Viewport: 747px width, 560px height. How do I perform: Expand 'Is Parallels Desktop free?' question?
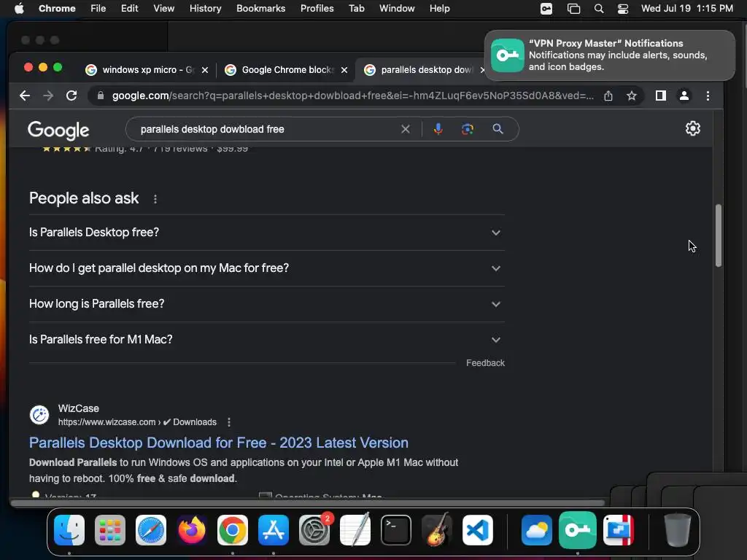tap(267, 233)
